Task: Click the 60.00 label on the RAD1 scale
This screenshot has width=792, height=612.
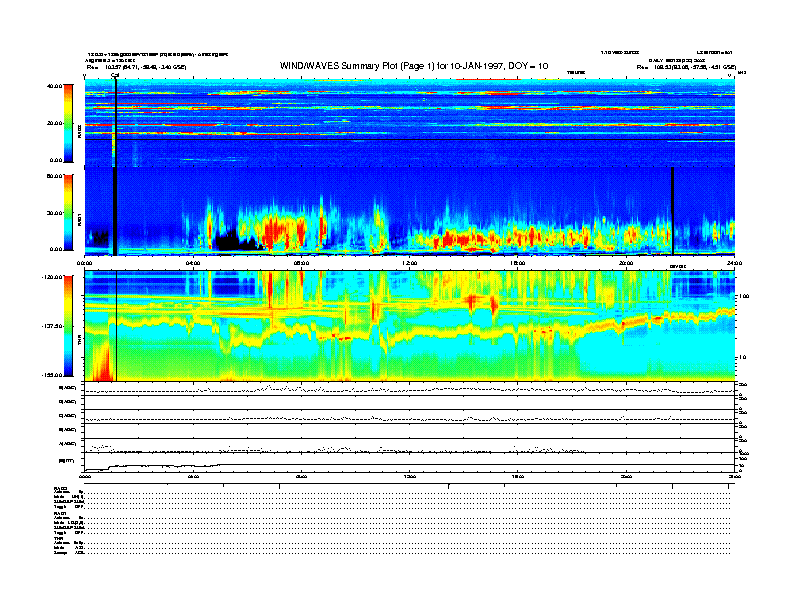Action: 54,176
